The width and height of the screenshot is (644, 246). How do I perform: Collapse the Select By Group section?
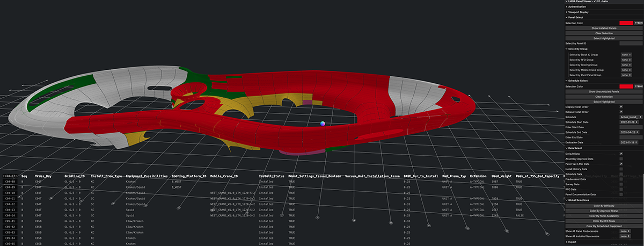tap(604, 49)
